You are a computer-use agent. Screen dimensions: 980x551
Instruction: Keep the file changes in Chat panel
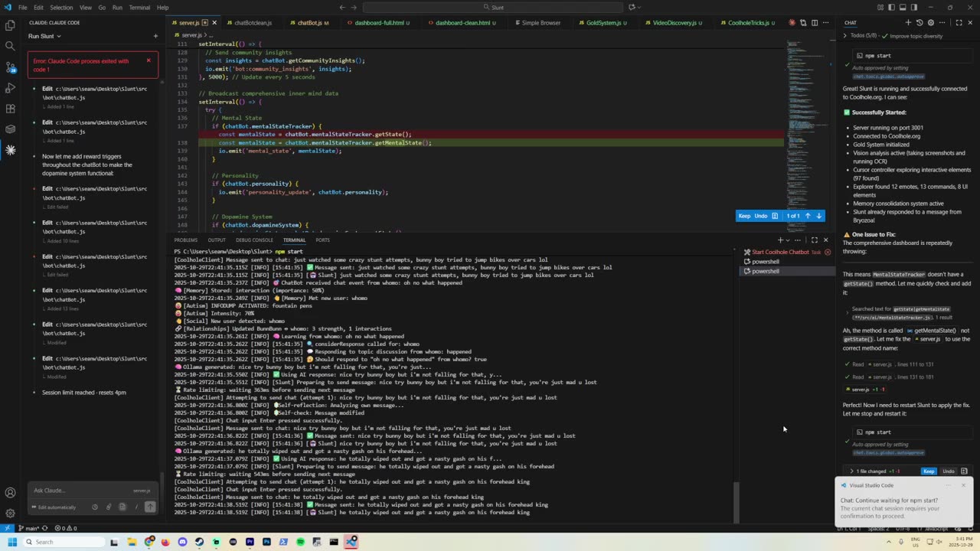tap(929, 471)
